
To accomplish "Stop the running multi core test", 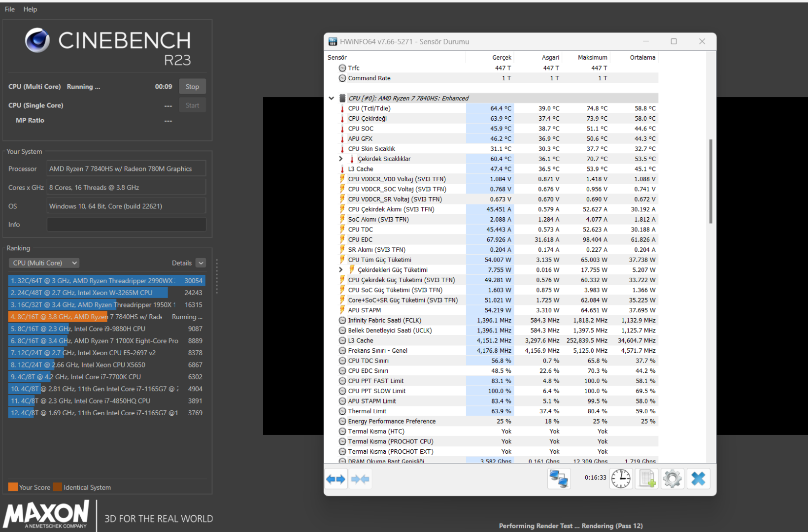I will 192,87.
